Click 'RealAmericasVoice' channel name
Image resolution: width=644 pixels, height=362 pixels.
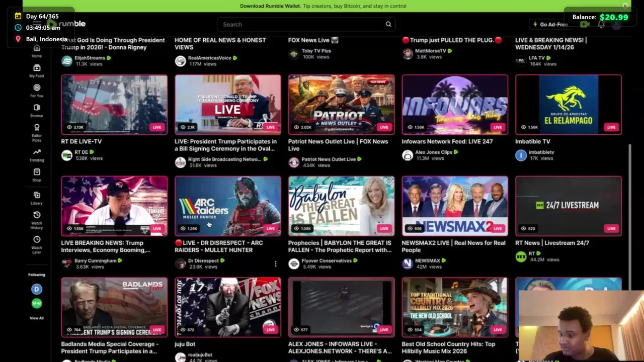[209, 58]
